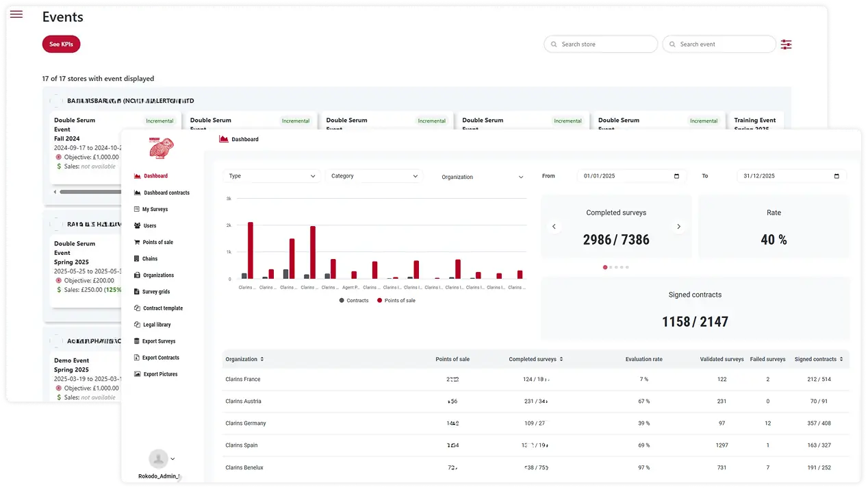
Task: Click the hamburger menu icon
Action: pyautogui.click(x=16, y=14)
